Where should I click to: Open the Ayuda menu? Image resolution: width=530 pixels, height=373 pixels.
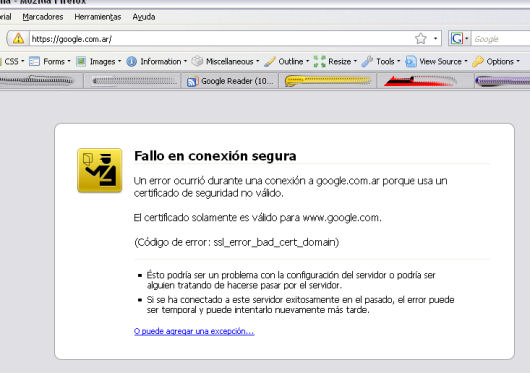pos(144,17)
